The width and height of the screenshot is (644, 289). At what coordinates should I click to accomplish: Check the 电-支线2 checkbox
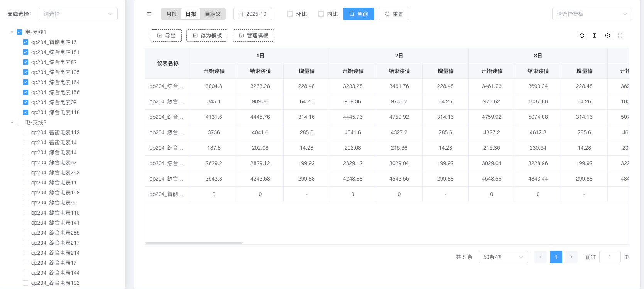pyautogui.click(x=19, y=122)
